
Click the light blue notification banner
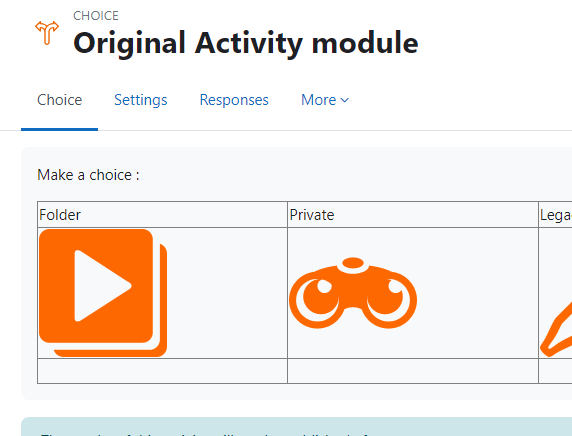297,427
